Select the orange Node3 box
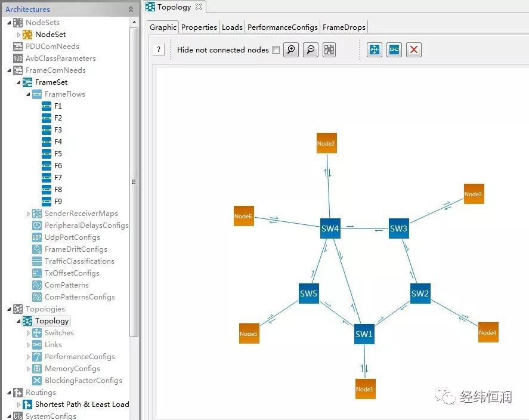Screen dimensions: 529x420 [474, 194]
